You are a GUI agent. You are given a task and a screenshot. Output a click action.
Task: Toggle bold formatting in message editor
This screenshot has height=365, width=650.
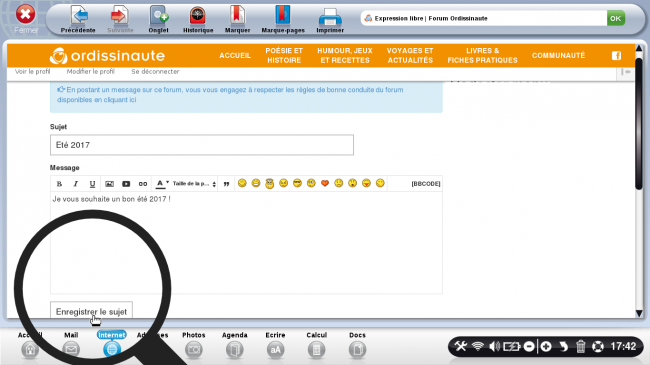click(59, 184)
